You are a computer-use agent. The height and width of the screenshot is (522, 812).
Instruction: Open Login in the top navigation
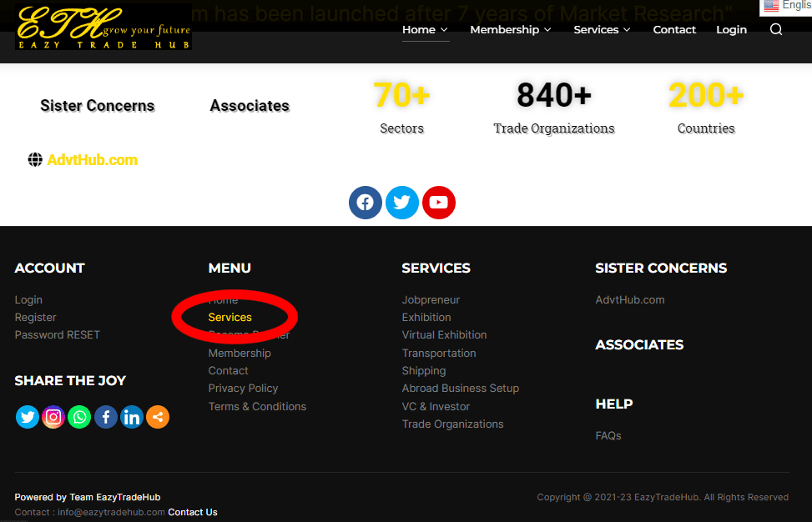click(731, 30)
